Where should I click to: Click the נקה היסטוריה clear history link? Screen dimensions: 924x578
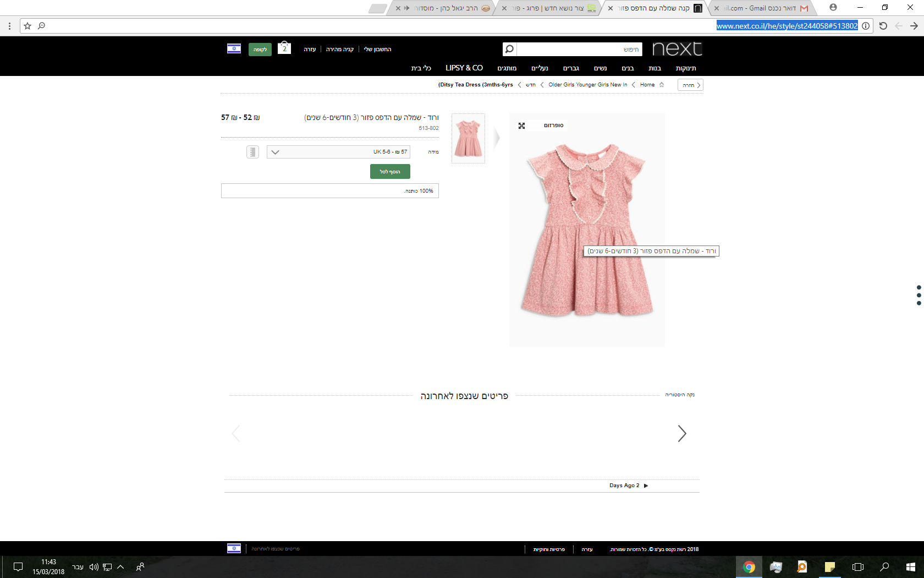[680, 395]
